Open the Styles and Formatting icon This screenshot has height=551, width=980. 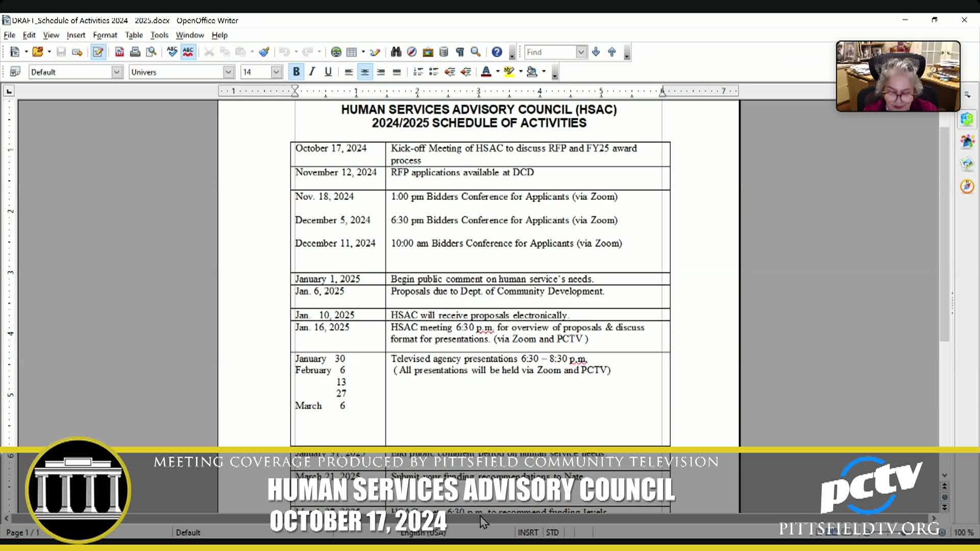tap(15, 72)
